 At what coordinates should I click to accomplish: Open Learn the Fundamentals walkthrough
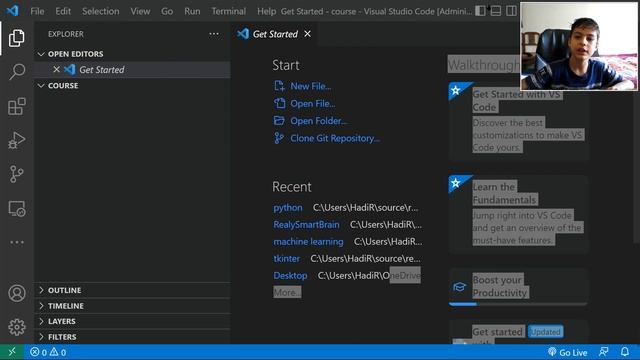518,214
